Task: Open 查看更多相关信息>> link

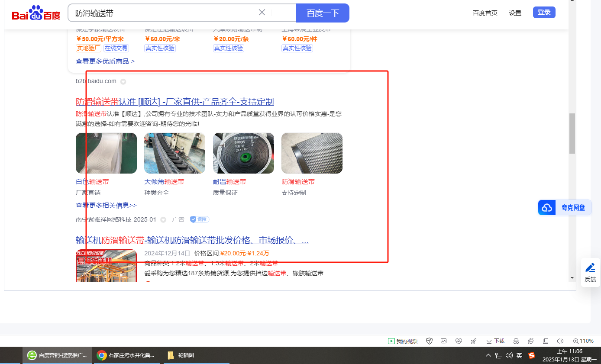Action: coord(106,206)
